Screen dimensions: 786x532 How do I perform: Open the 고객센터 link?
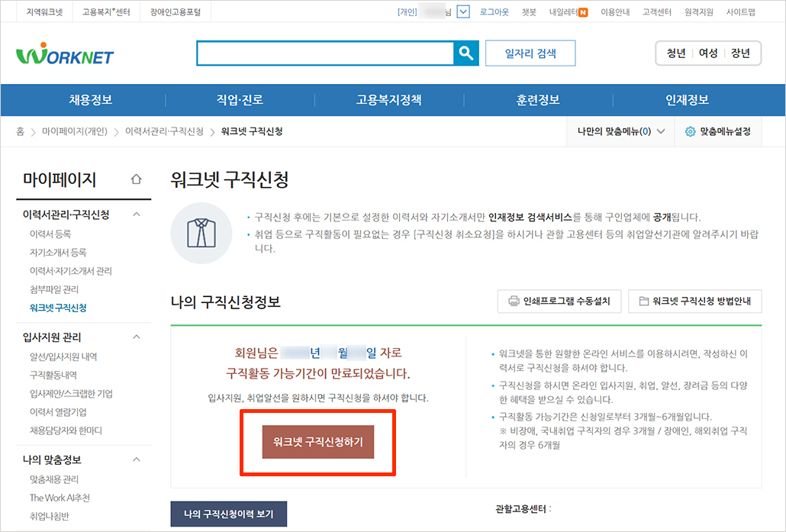[x=657, y=12]
